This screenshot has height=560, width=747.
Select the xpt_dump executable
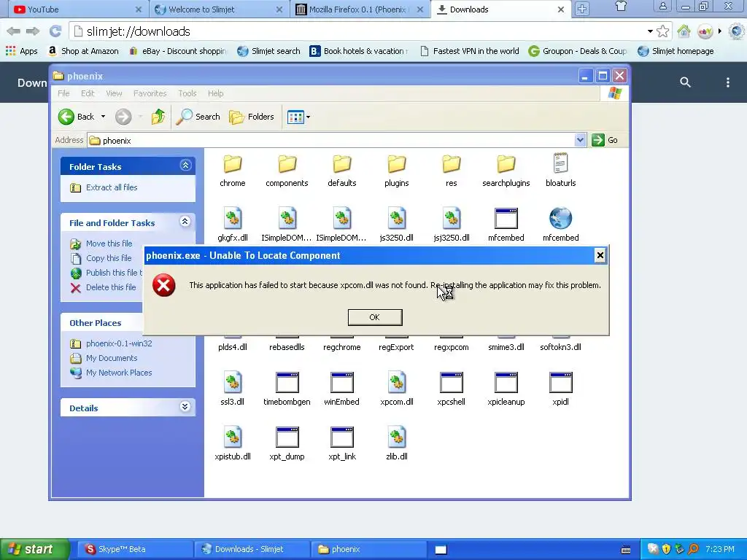287,444
